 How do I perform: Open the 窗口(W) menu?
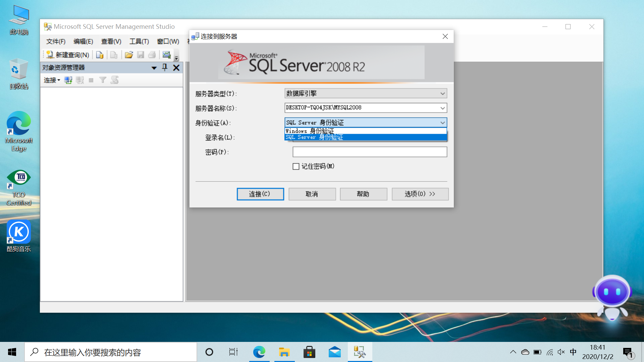click(x=168, y=41)
